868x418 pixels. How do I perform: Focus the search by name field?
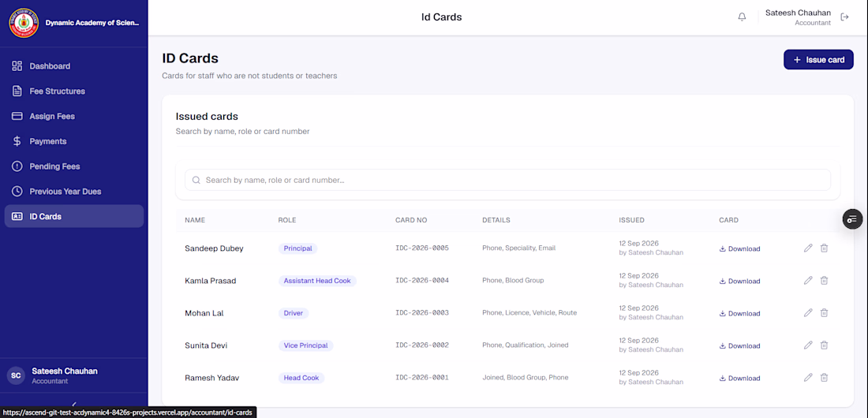click(x=507, y=180)
